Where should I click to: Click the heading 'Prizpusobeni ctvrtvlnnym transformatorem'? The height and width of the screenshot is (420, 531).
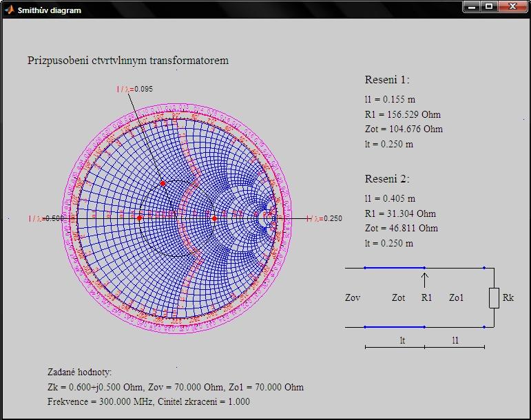click(128, 61)
